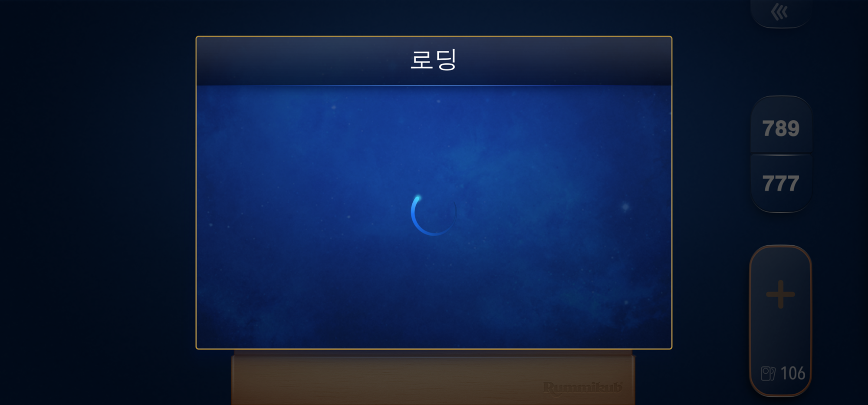
Task: Click the dark header bar of loading dialog
Action: pos(434,61)
